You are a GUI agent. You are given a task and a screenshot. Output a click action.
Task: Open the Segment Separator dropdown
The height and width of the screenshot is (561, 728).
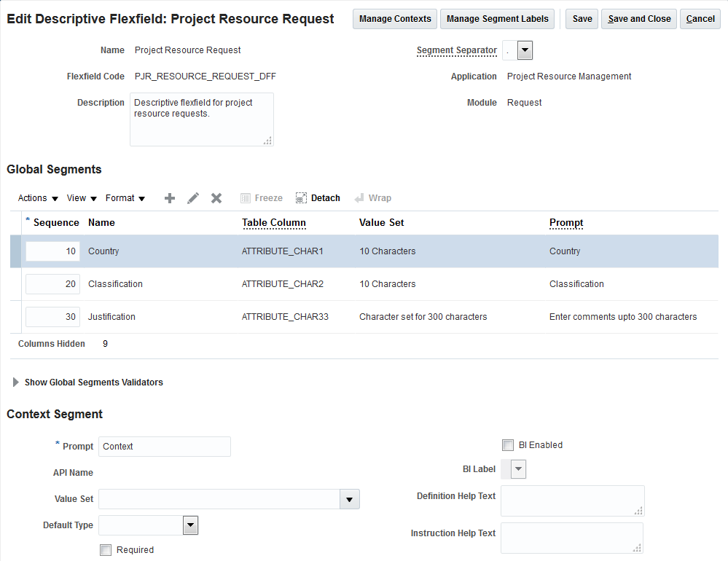pos(525,50)
